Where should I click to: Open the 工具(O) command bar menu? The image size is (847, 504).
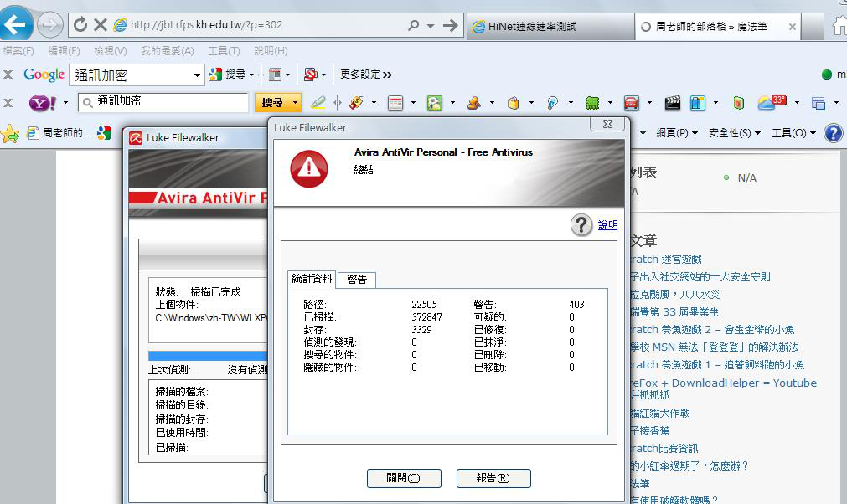coord(793,133)
